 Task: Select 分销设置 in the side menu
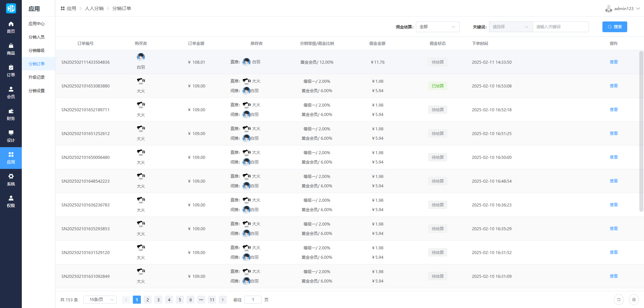(37, 91)
